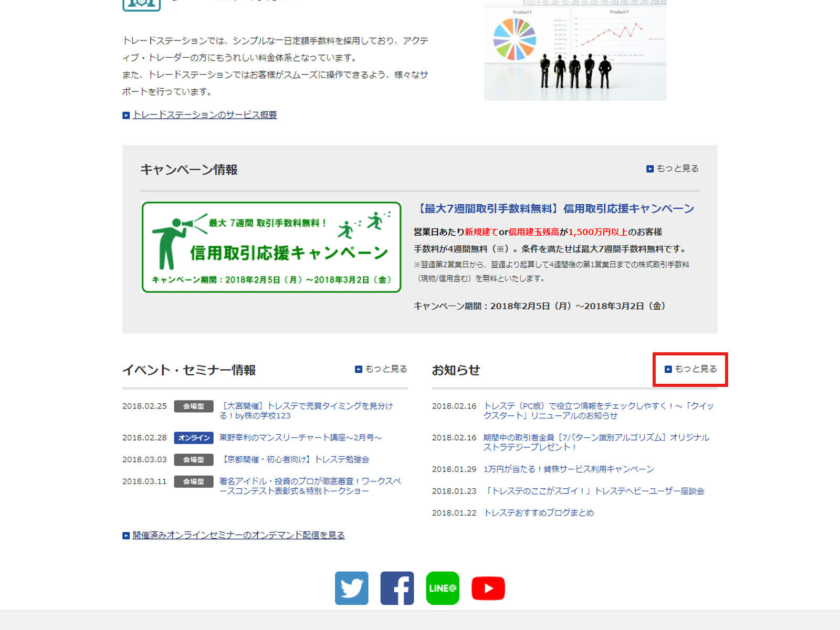
Task: Click the イベント・セミナー情報 heading
Action: click(189, 370)
